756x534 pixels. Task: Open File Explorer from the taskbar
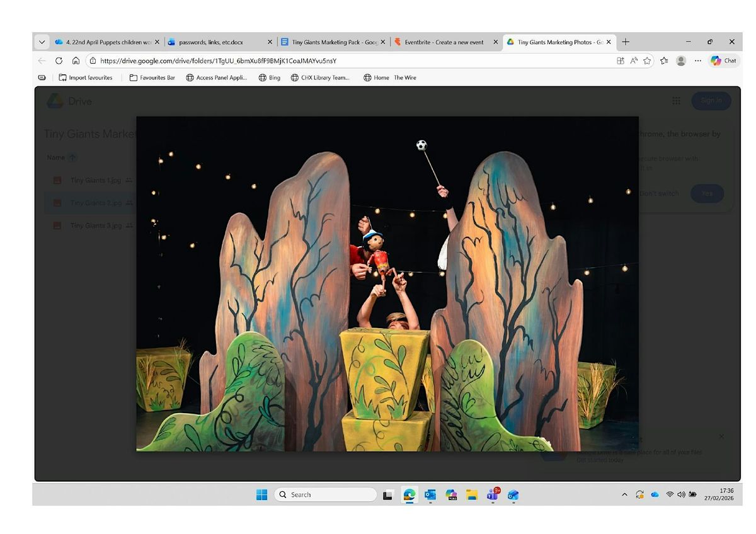pos(472,495)
